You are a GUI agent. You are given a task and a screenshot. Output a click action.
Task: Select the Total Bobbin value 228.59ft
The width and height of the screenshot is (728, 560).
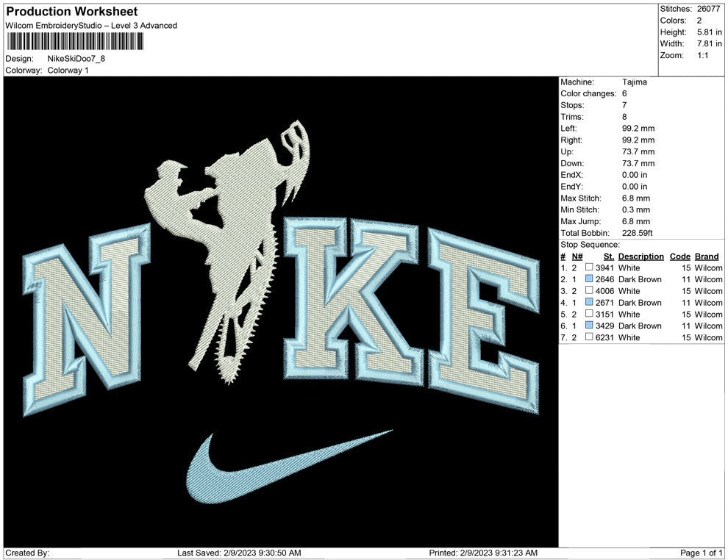coord(638,233)
